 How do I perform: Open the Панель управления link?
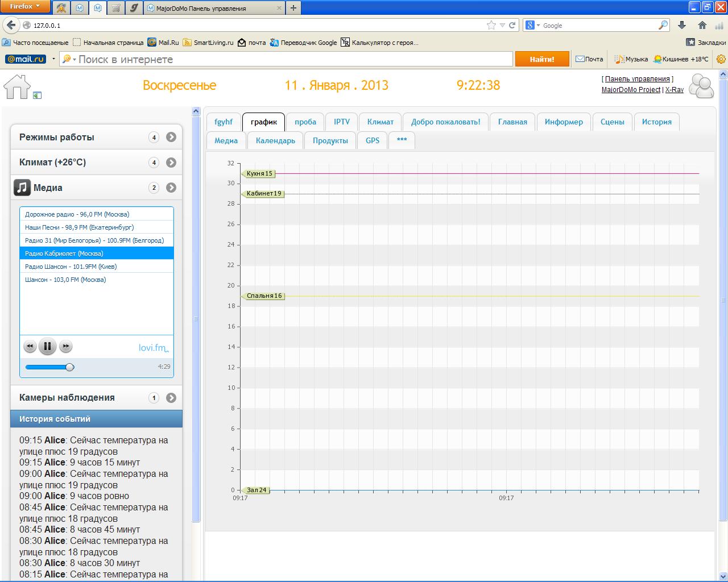click(637, 79)
